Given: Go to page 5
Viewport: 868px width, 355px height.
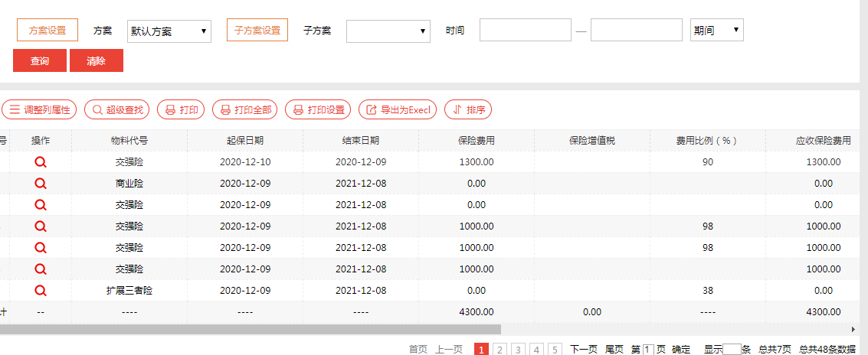Looking at the screenshot, I should [555, 350].
